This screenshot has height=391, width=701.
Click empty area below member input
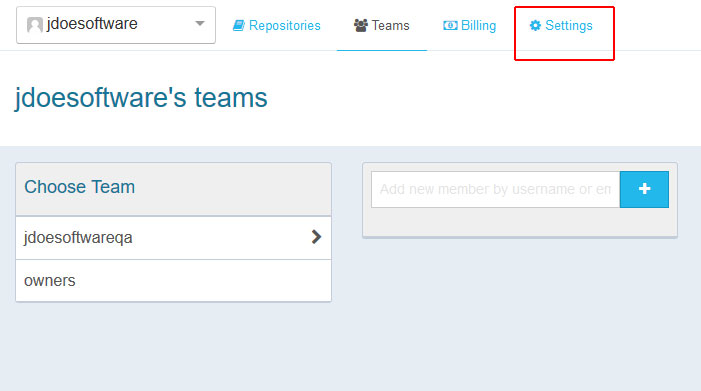[x=520, y=222]
